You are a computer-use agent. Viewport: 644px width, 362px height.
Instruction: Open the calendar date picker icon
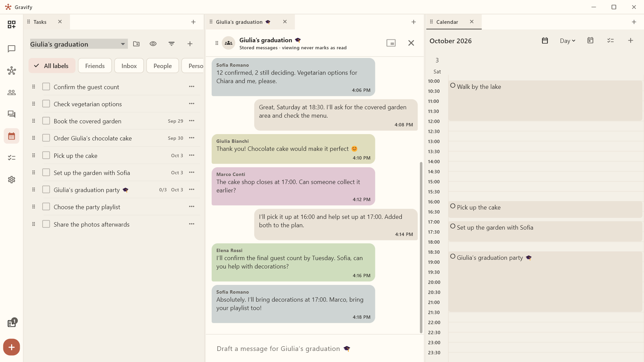545,41
